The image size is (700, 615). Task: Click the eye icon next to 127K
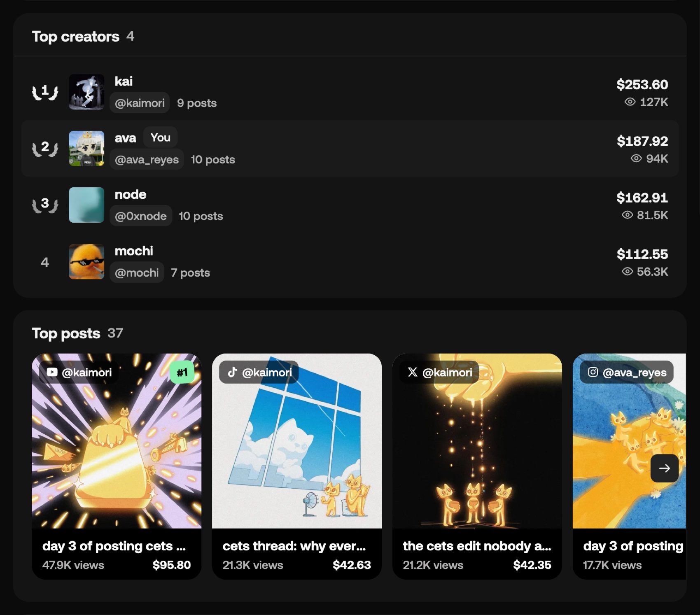pyautogui.click(x=630, y=102)
